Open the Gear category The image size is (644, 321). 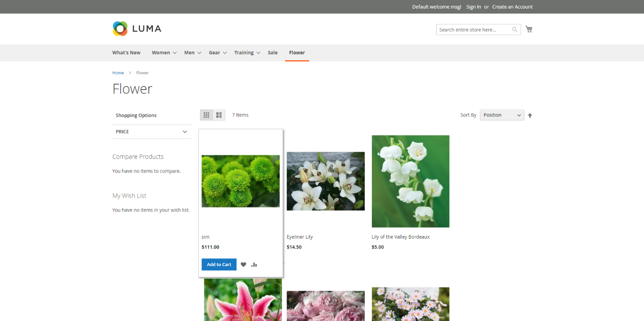[215, 53]
